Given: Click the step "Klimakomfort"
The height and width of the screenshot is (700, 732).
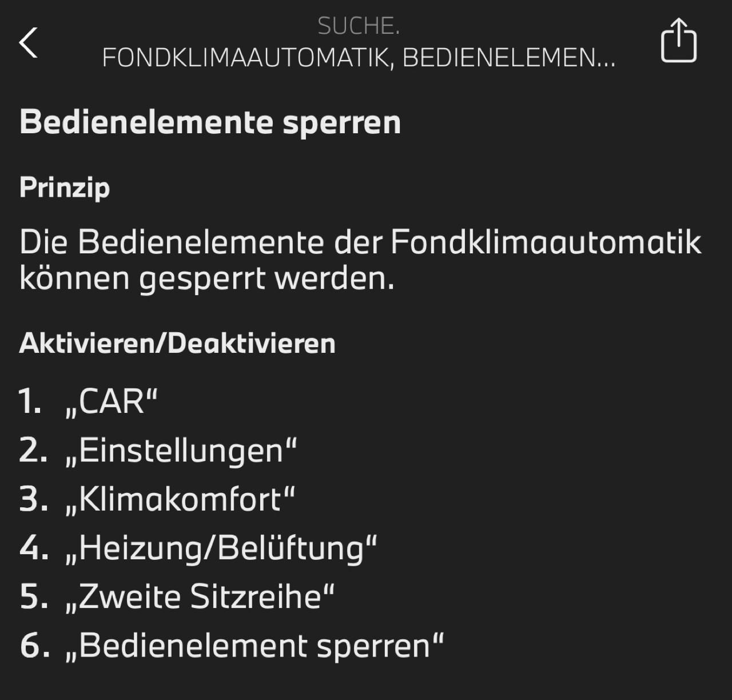Looking at the screenshot, I should point(180,500).
